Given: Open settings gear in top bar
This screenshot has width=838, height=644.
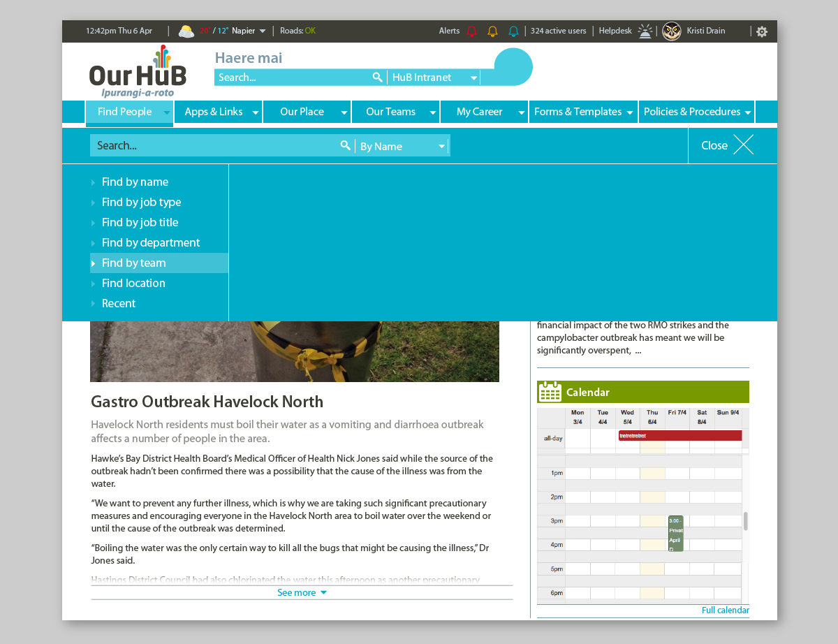Looking at the screenshot, I should coord(762,31).
